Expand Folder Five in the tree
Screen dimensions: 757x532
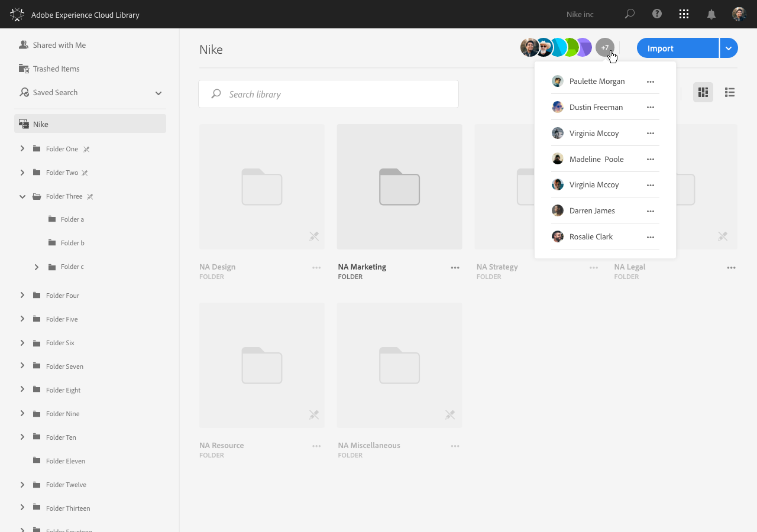(22, 319)
